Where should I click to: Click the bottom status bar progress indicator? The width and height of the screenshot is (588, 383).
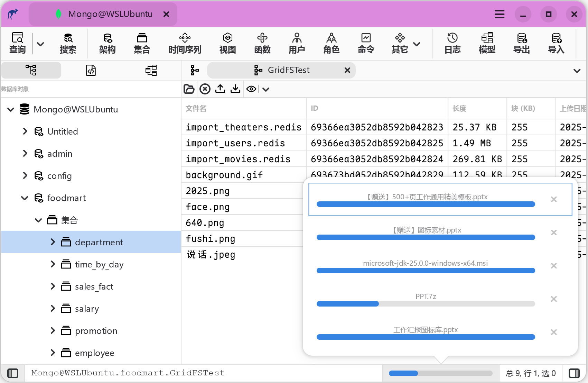[441, 373]
